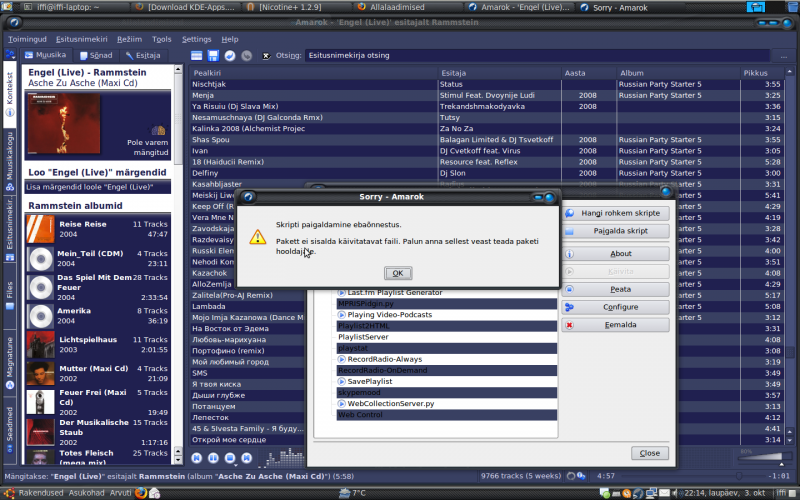Open search options ellipsis button
This screenshot has width=800, height=500.
coord(783,56)
